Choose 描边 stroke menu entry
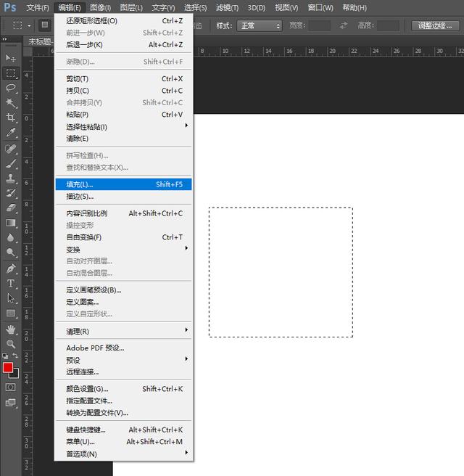The height and width of the screenshot is (476, 464). point(123,196)
